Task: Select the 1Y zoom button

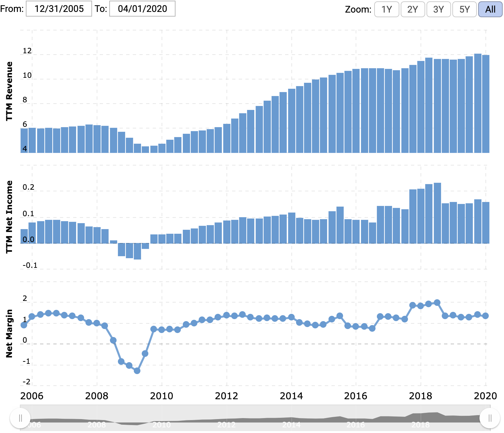Action: [x=386, y=9]
